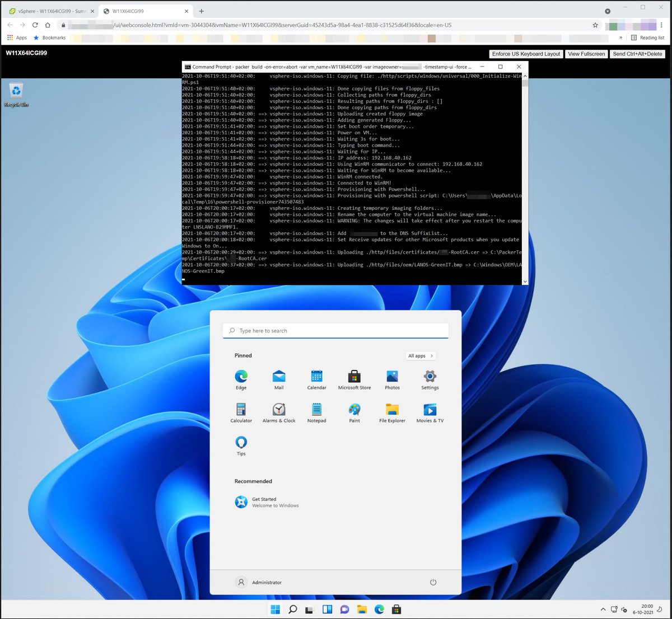Image resolution: width=672 pixels, height=619 pixels.
Task: Open taskbar Search magnifier icon
Action: (x=292, y=609)
